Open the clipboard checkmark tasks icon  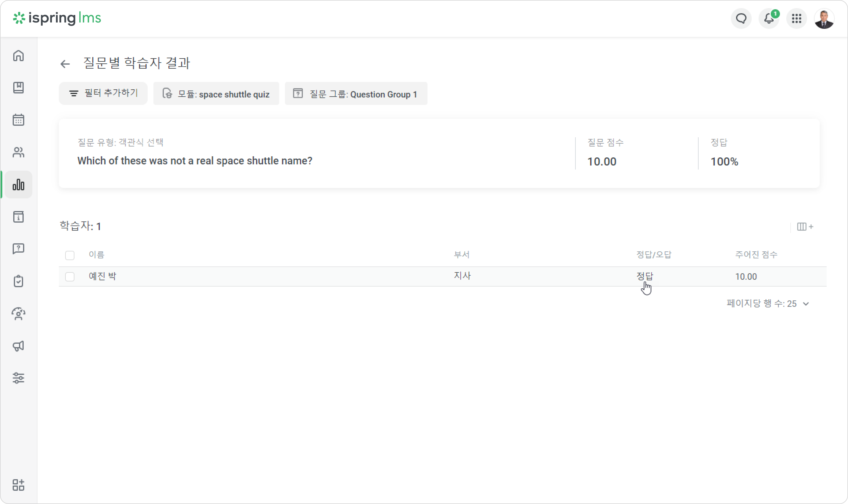pos(18,281)
